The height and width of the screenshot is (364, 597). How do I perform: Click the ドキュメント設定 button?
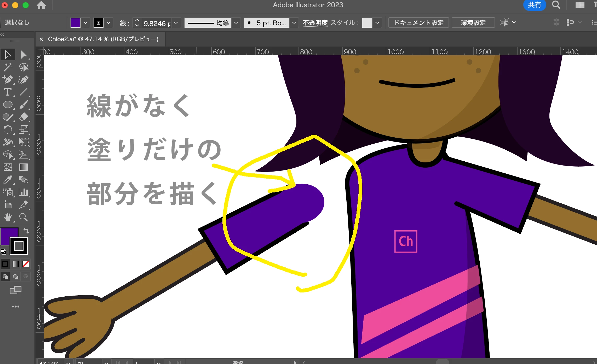pyautogui.click(x=418, y=23)
